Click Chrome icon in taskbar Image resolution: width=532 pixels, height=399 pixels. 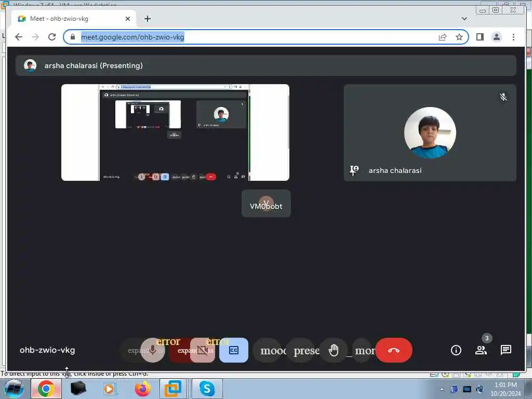tap(46, 389)
